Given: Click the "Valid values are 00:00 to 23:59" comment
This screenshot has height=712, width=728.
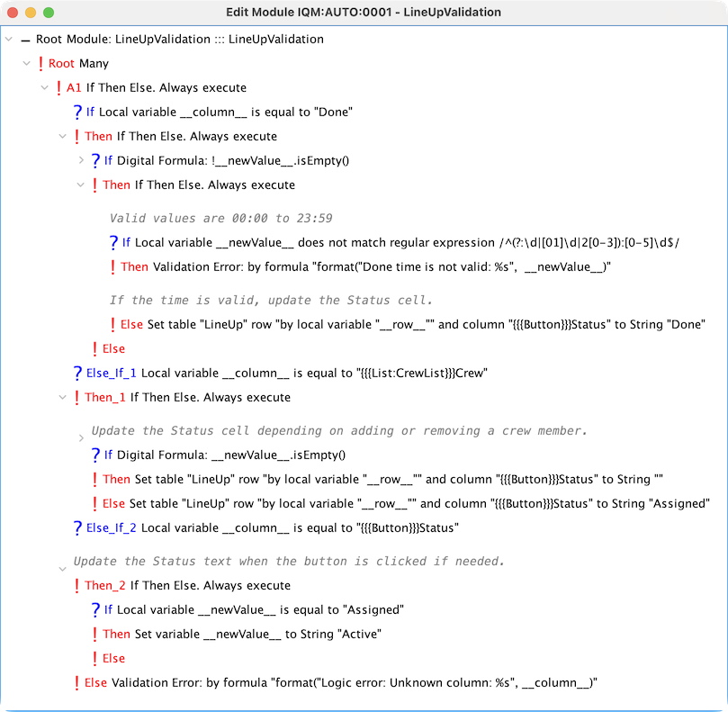Looking at the screenshot, I should coord(220,218).
